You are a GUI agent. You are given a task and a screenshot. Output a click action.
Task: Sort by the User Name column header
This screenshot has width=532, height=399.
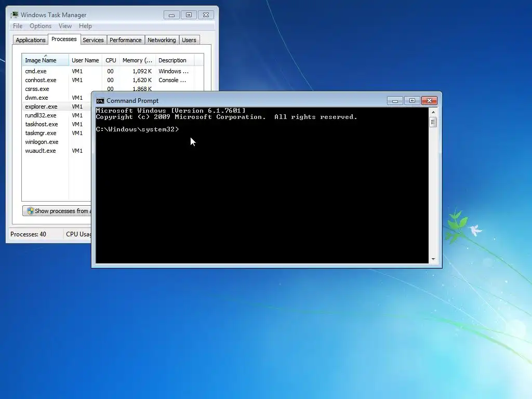click(x=85, y=60)
